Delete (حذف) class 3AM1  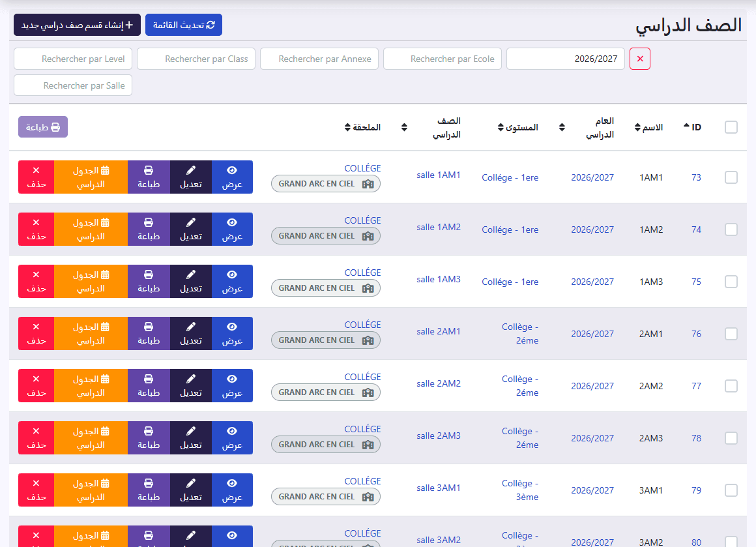(36, 490)
